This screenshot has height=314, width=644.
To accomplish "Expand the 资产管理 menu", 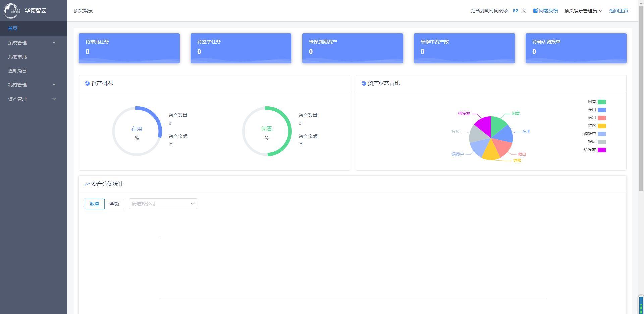I will click(x=34, y=99).
